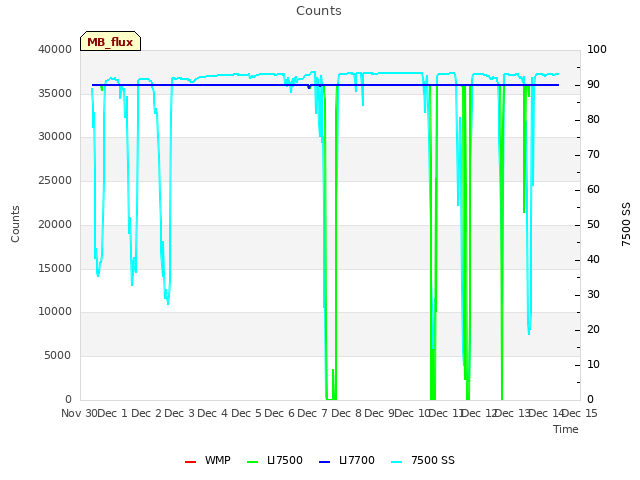Click the left 'Counts' axis title
This screenshot has height=480, width=640.
click(15, 224)
